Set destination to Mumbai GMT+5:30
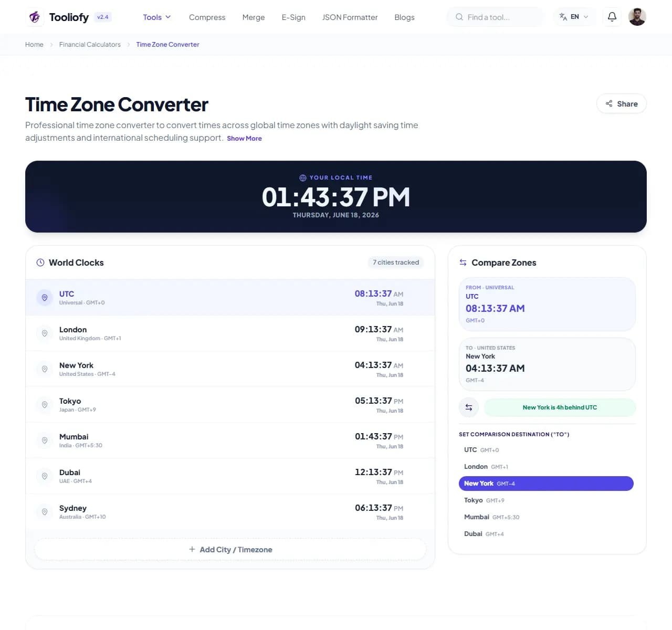 pyautogui.click(x=546, y=517)
